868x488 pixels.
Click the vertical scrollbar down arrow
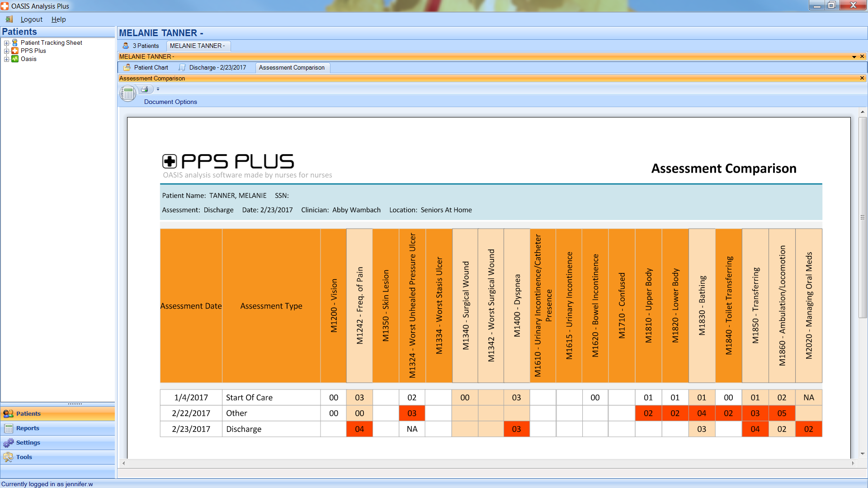(x=863, y=453)
